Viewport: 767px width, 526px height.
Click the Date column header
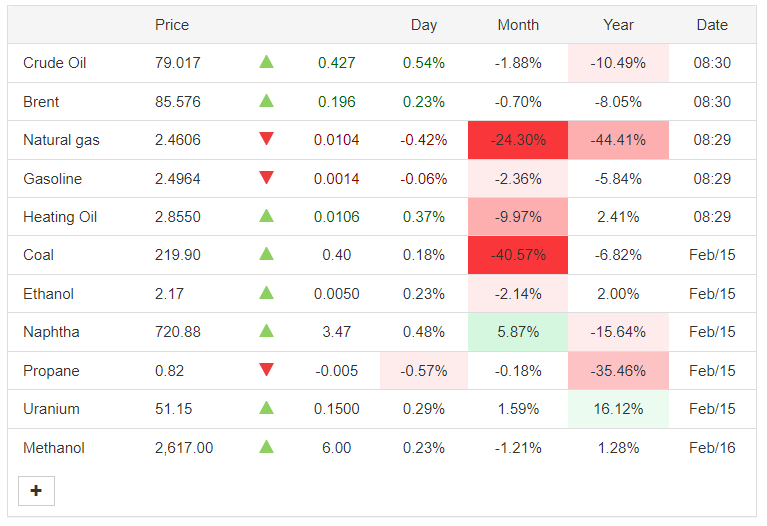[x=712, y=25]
